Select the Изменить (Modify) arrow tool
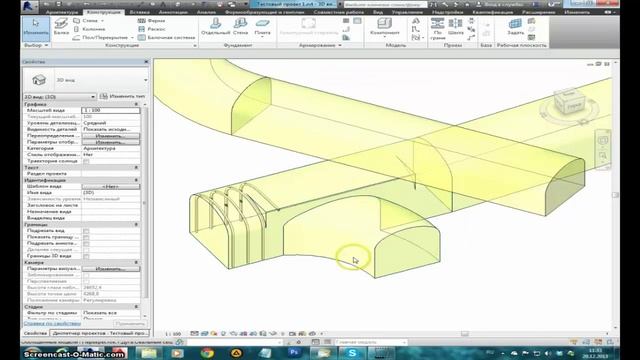 pyautogui.click(x=36, y=28)
